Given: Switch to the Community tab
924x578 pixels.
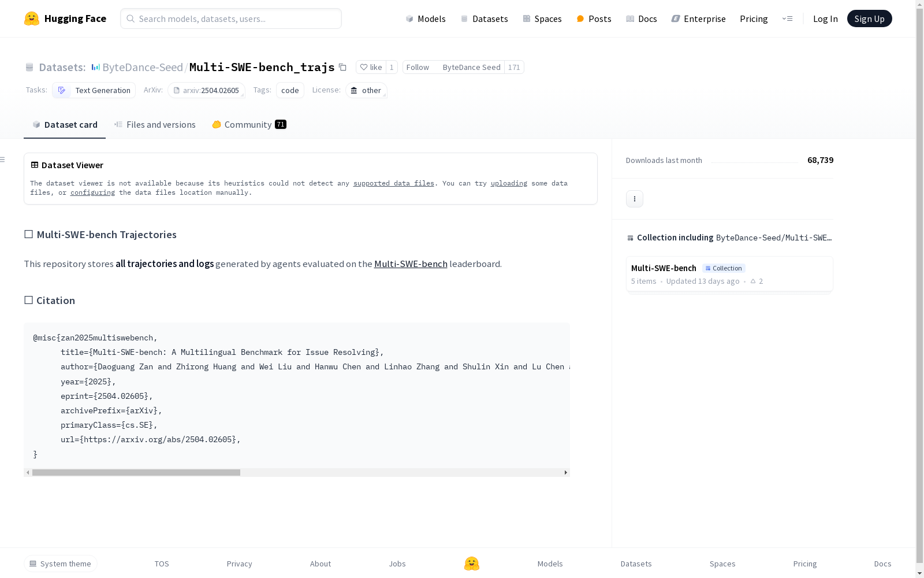Looking at the screenshot, I should (249, 124).
